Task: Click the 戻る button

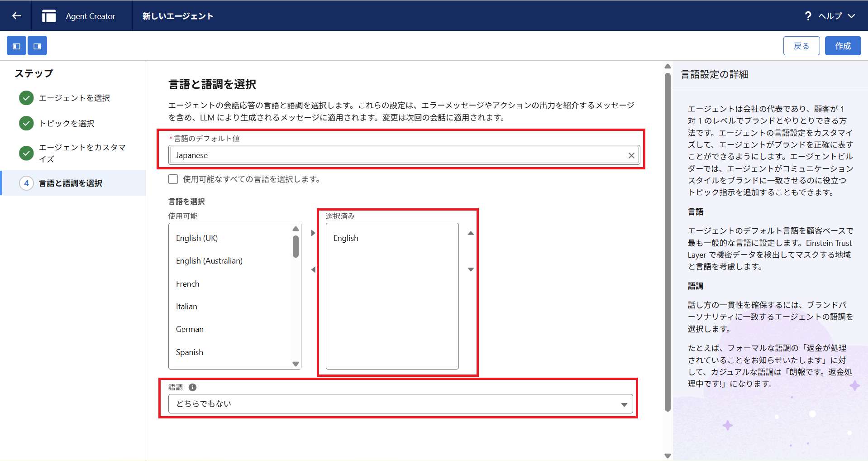Action: coord(801,46)
